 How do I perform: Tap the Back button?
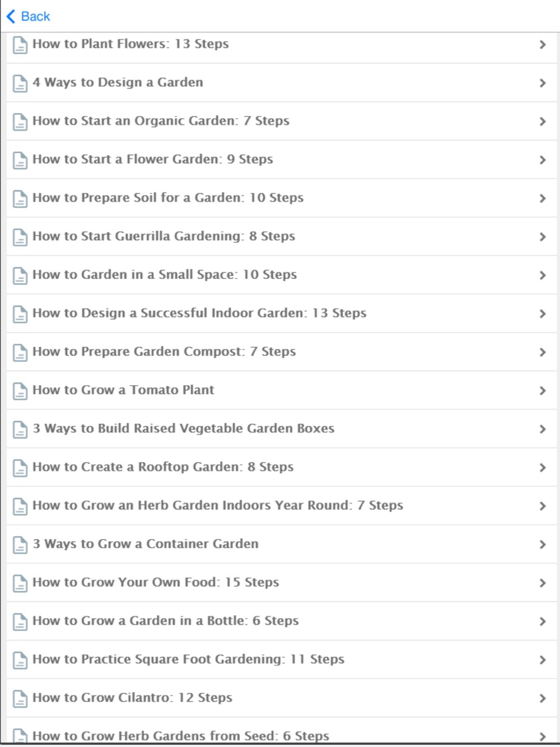29,16
